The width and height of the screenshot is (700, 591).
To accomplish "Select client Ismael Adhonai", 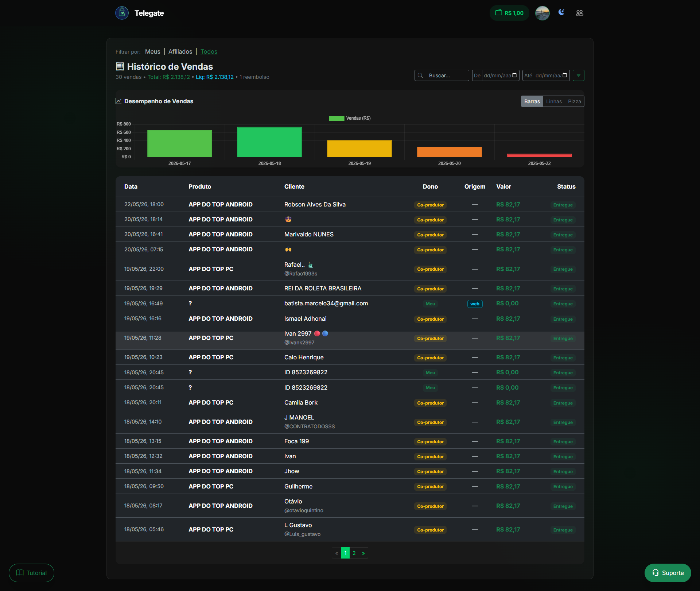I will click(305, 318).
